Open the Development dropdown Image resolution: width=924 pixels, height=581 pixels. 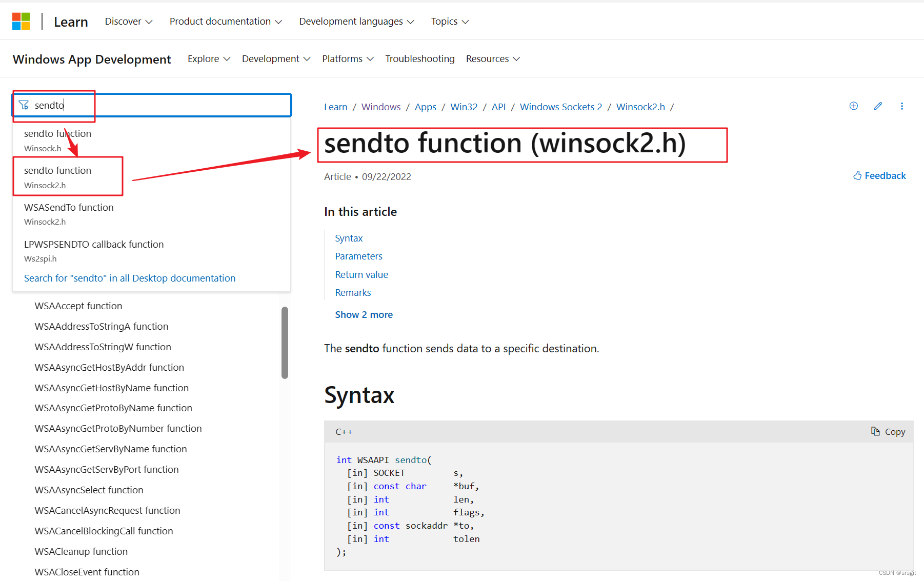[x=276, y=59]
